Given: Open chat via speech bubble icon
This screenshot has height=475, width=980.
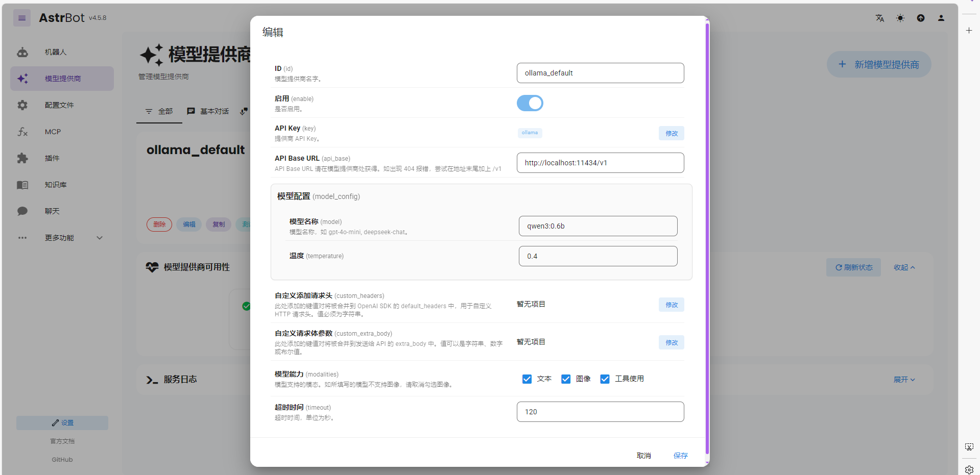Looking at the screenshot, I should click(x=22, y=211).
